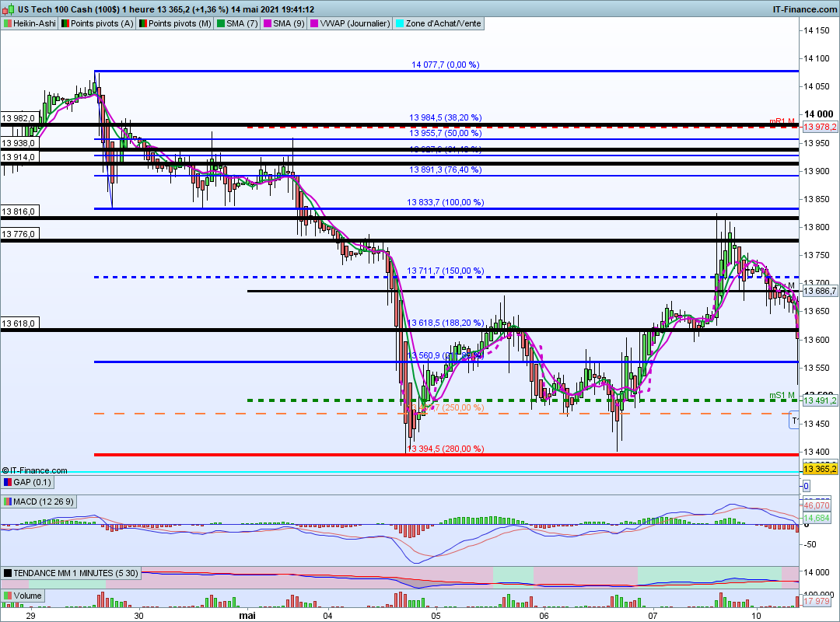Click the chart title US Tech 100 Cash
The width and height of the screenshot is (840, 622).
pos(54,9)
